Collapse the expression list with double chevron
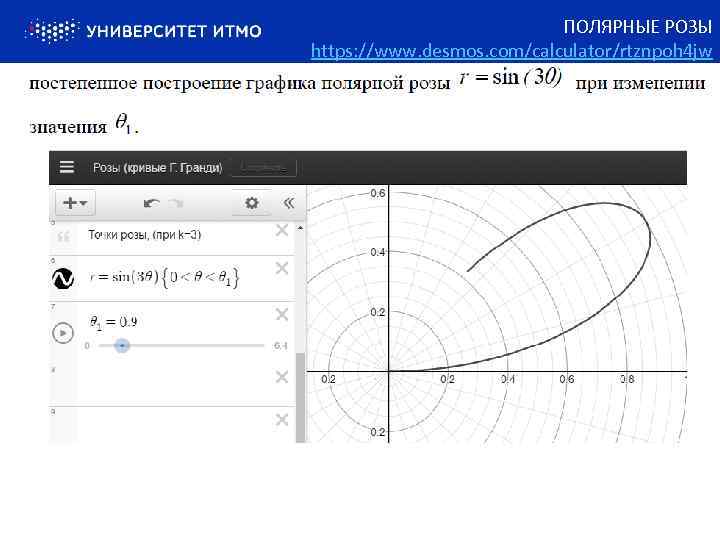Image resolution: width=720 pixels, height=540 pixels. click(x=289, y=202)
